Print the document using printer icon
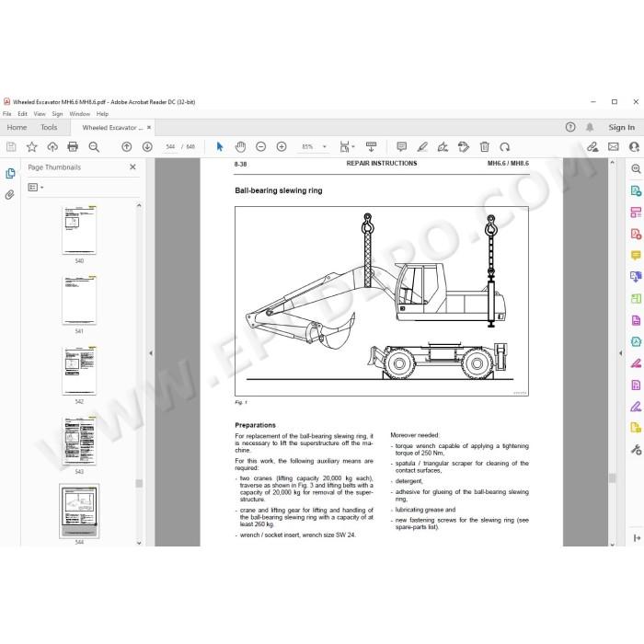This screenshot has width=644, height=644. [x=73, y=146]
